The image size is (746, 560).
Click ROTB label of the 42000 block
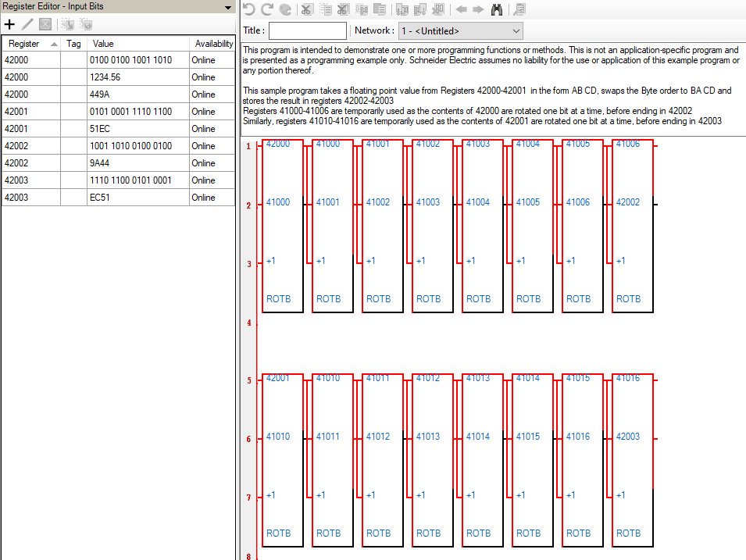[x=278, y=299]
